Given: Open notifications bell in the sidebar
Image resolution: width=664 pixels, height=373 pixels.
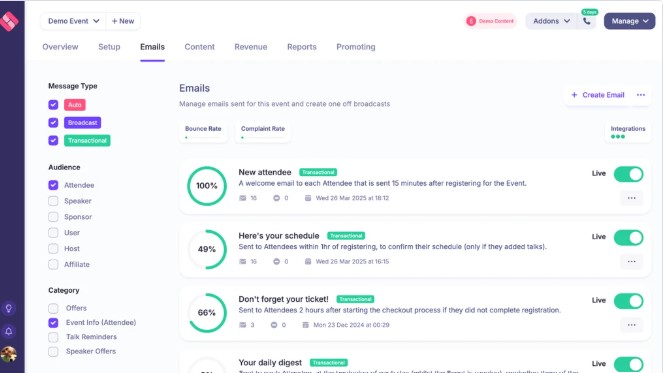Looking at the screenshot, I should (x=8, y=331).
